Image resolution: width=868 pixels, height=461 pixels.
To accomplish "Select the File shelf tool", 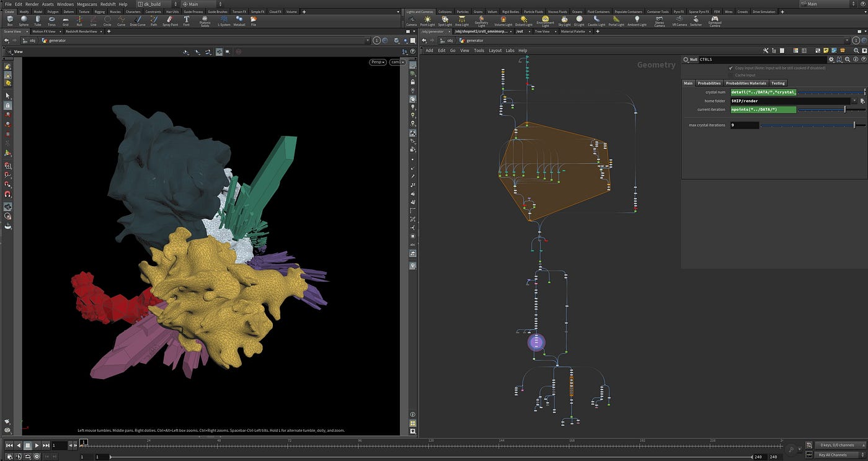I will [253, 21].
